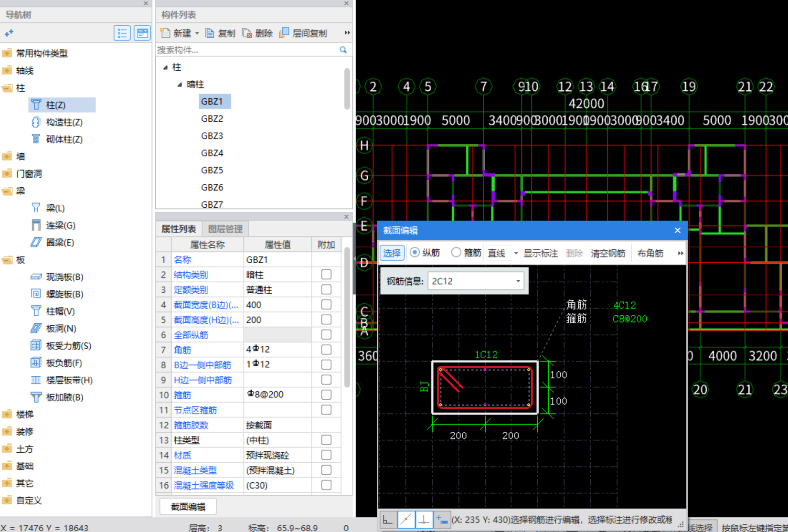This screenshot has width=788, height=532.
Task: Click 复制 copy component icon
Action: [210, 33]
